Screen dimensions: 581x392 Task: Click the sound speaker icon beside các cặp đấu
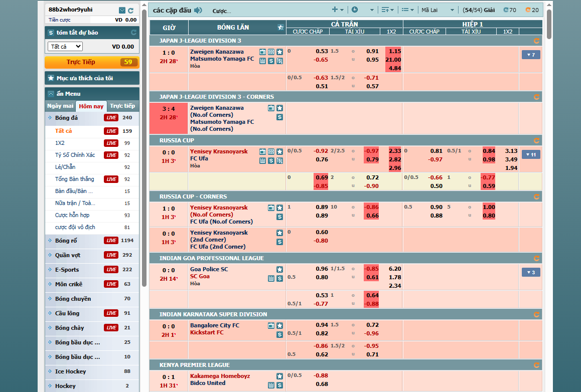198,10
